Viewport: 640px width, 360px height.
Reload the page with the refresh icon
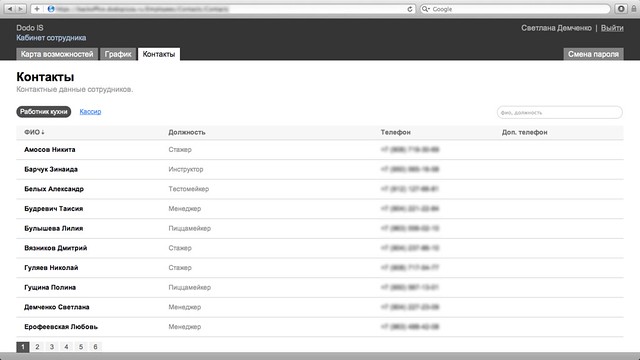409,9
